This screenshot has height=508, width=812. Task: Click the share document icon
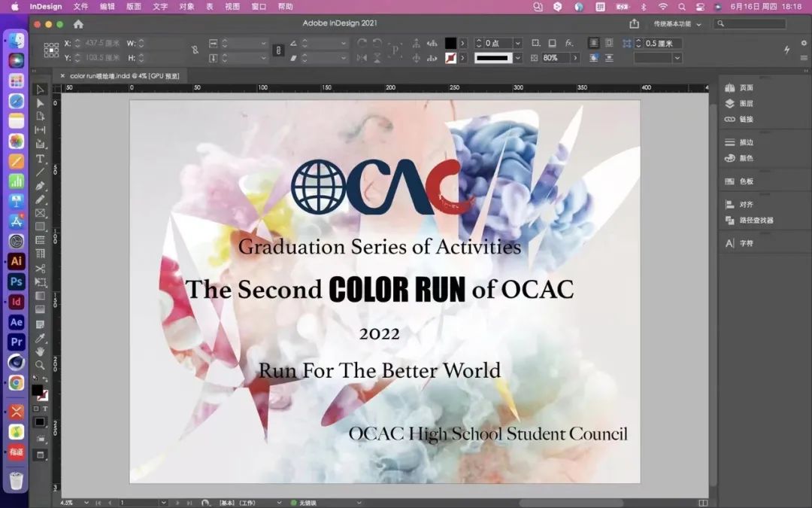pos(634,24)
